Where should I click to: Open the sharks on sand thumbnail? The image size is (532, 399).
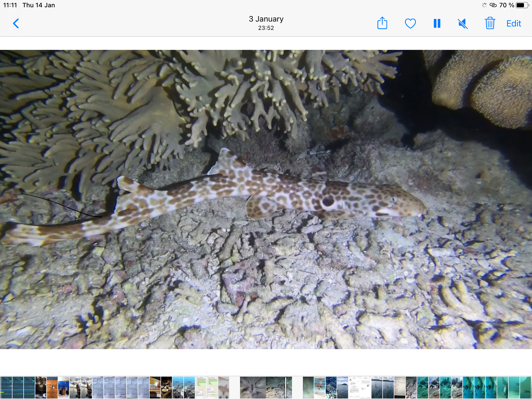[x=224, y=387]
